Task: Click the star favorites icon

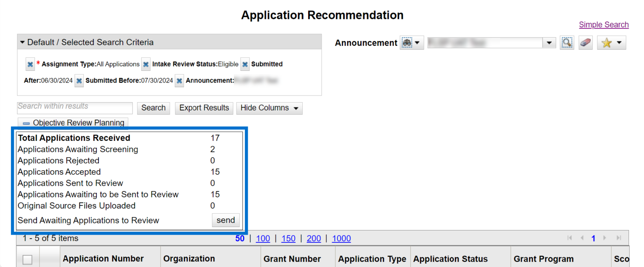Action: pos(607,43)
